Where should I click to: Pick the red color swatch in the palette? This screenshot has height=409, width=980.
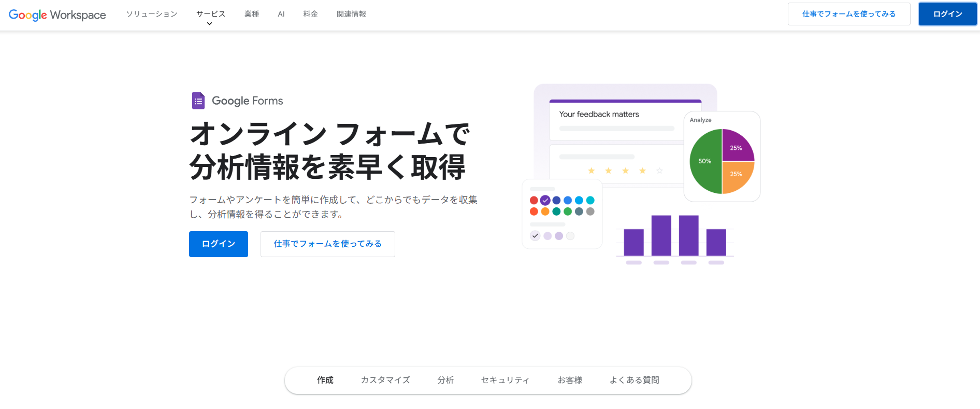point(534,200)
